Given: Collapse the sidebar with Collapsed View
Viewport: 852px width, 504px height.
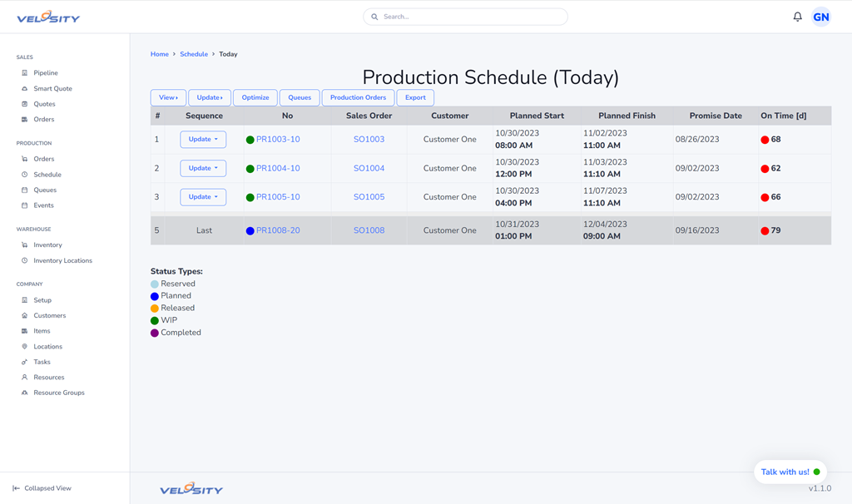Looking at the screenshot, I should point(42,488).
